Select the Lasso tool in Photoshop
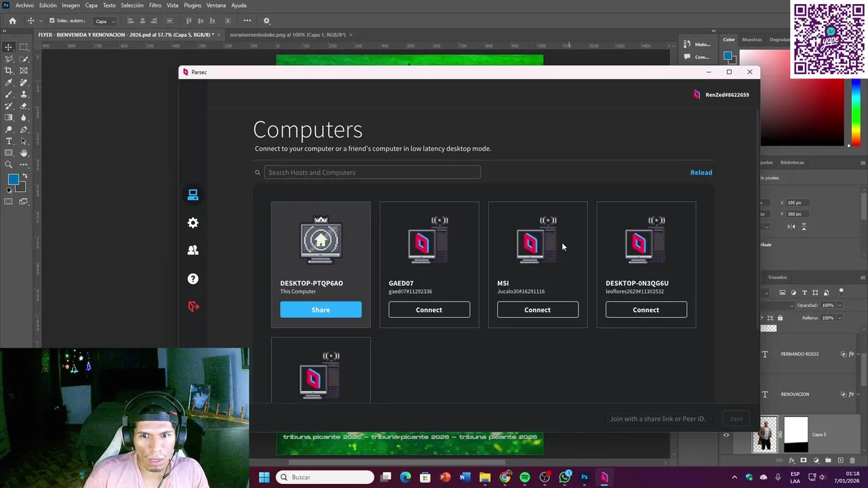Viewport: 868px width, 488px height. pyautogui.click(x=8, y=59)
